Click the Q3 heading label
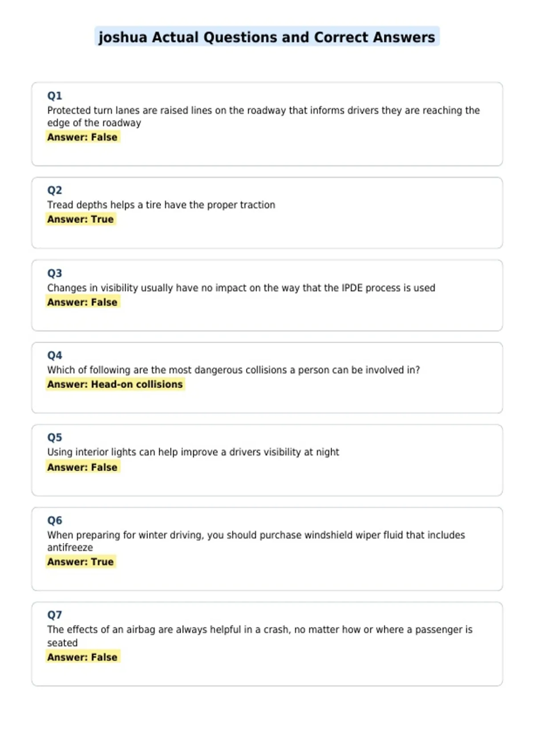The image size is (534, 756). (55, 273)
